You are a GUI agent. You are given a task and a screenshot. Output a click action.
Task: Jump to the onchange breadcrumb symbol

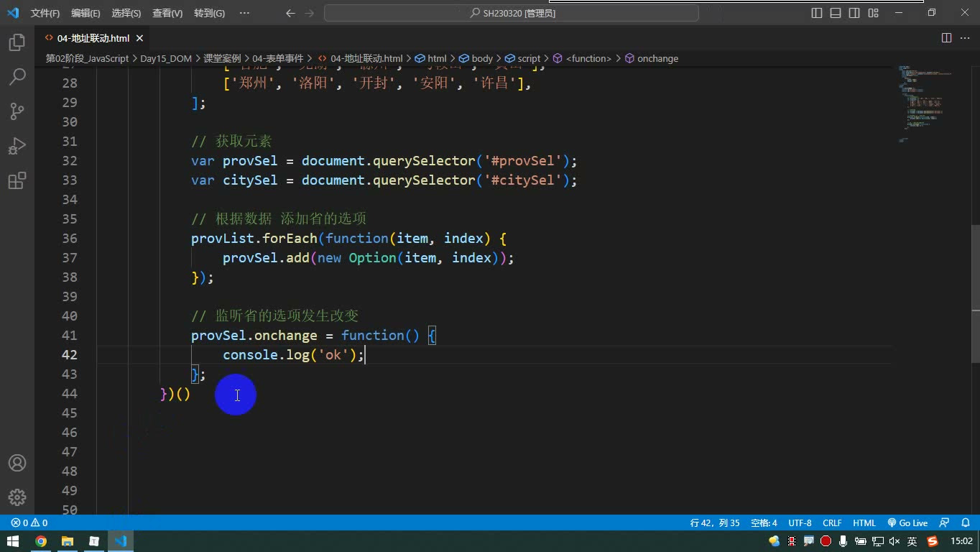pos(652,58)
